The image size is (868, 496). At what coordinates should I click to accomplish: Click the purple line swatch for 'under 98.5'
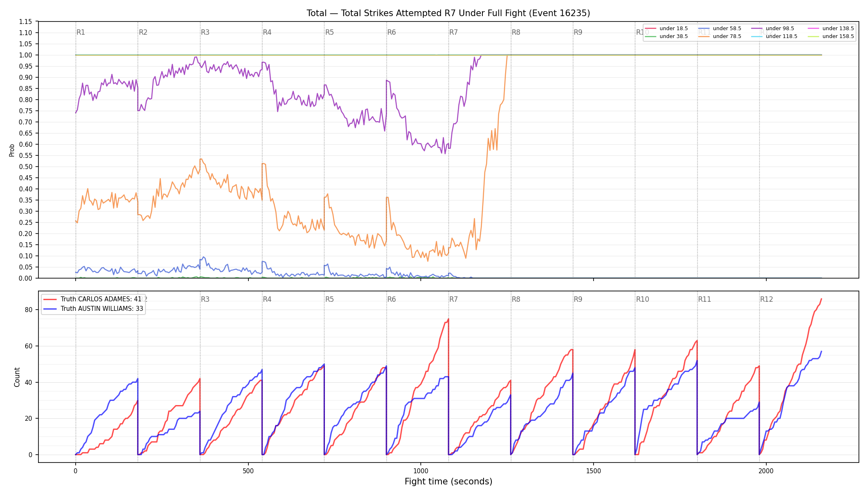point(757,29)
